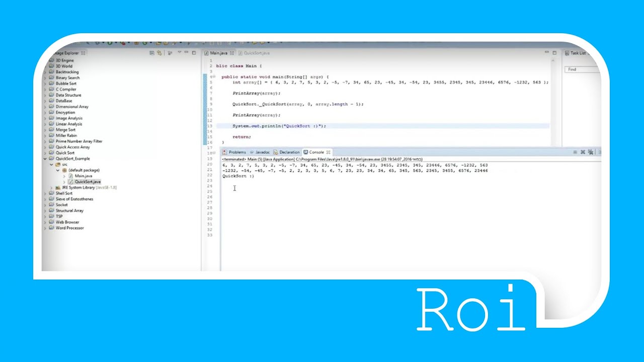
Task: Select Web Browser project
Action: [67, 222]
